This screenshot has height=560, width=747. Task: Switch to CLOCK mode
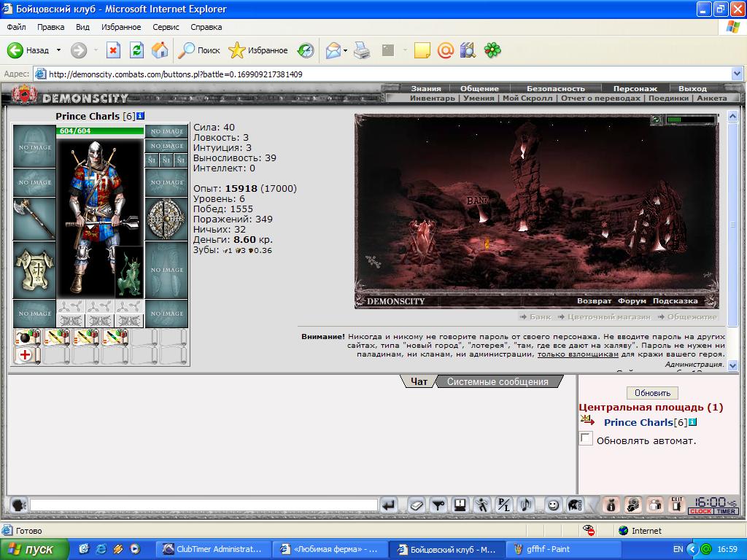[700, 511]
